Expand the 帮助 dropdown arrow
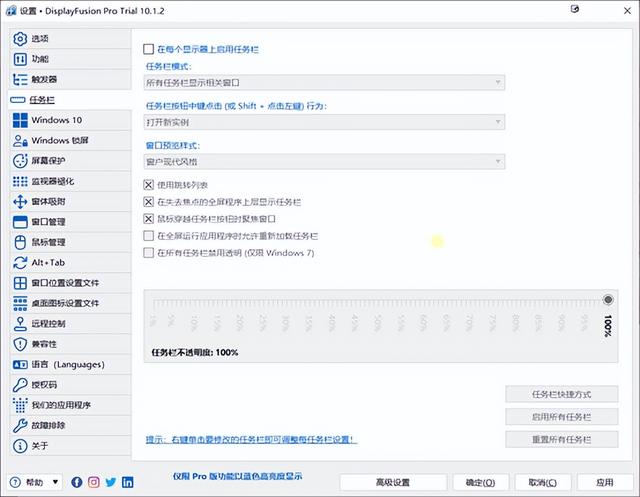 pos(55,482)
